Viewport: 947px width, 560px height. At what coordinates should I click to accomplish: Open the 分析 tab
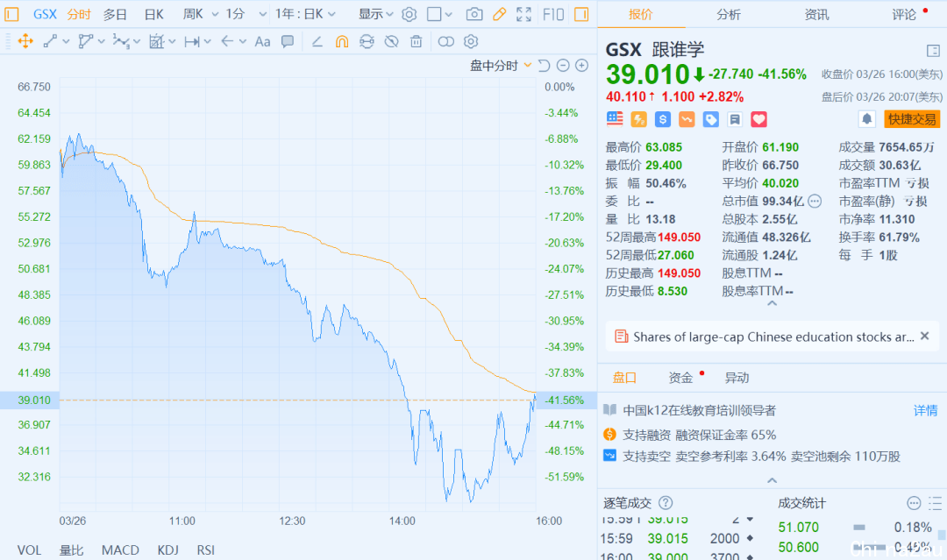coord(729,15)
